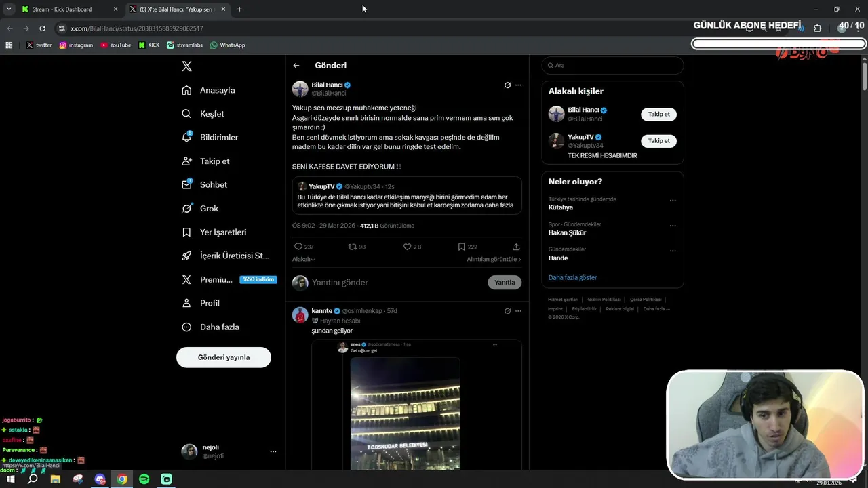The height and width of the screenshot is (488, 868).
Task: Open Windows taskbar search
Action: point(33,479)
